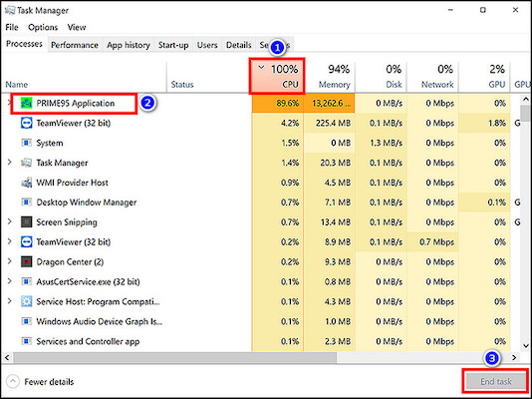Open the File menu
532x399 pixels.
(x=12, y=27)
